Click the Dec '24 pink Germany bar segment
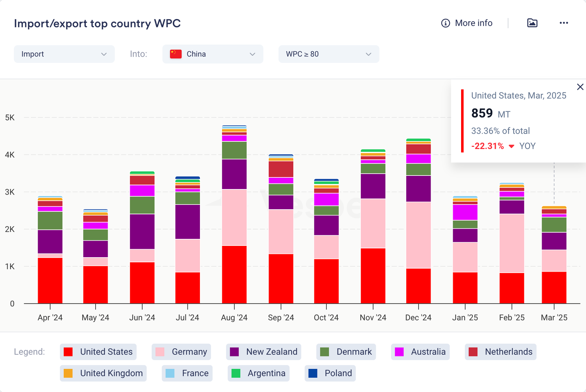Image resolution: width=586 pixels, height=392 pixels. click(x=418, y=235)
